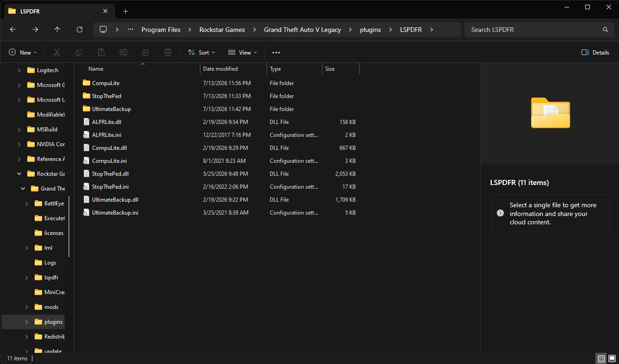Expand the BattlEye tree node
This screenshot has width=619, height=364.
tap(26, 204)
